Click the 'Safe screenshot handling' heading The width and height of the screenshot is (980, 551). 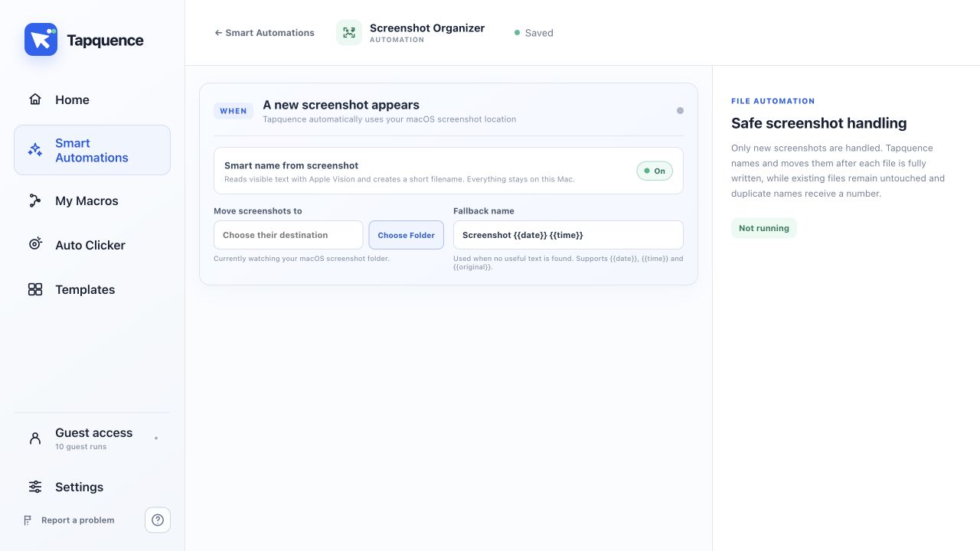point(819,123)
